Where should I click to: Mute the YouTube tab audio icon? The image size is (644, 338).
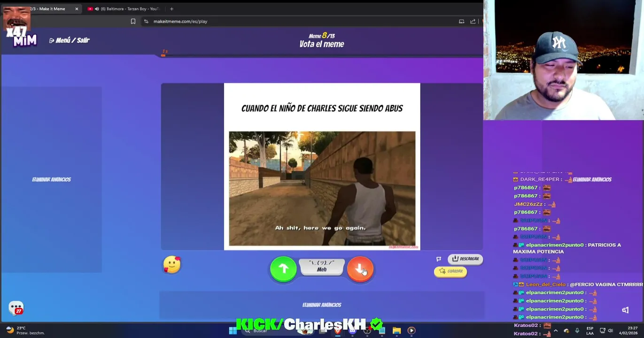coord(97,9)
